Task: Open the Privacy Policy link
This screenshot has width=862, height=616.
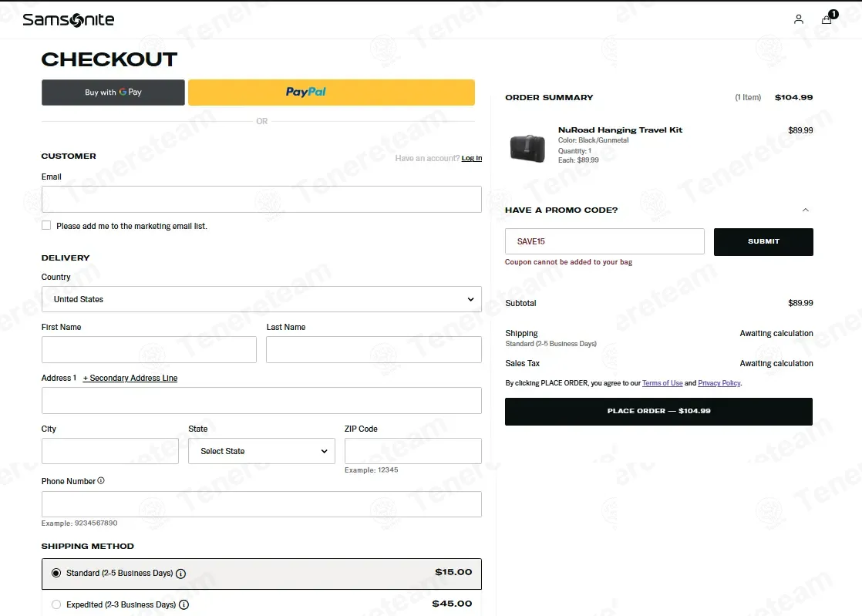Action: click(x=719, y=383)
